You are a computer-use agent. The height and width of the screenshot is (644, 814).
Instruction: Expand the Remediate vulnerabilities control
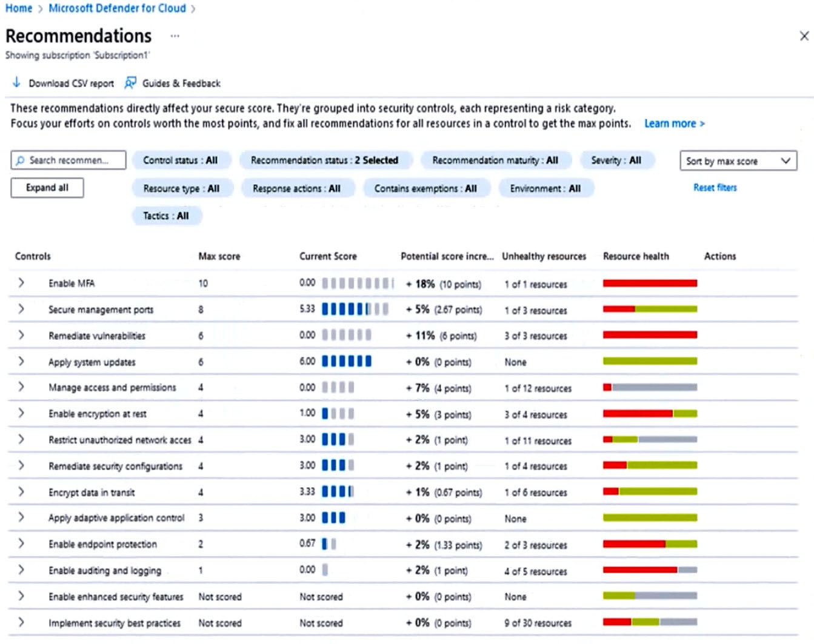pos(21,335)
